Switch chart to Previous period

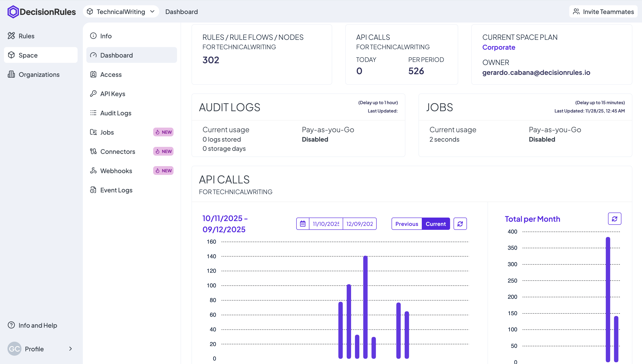pos(407,224)
